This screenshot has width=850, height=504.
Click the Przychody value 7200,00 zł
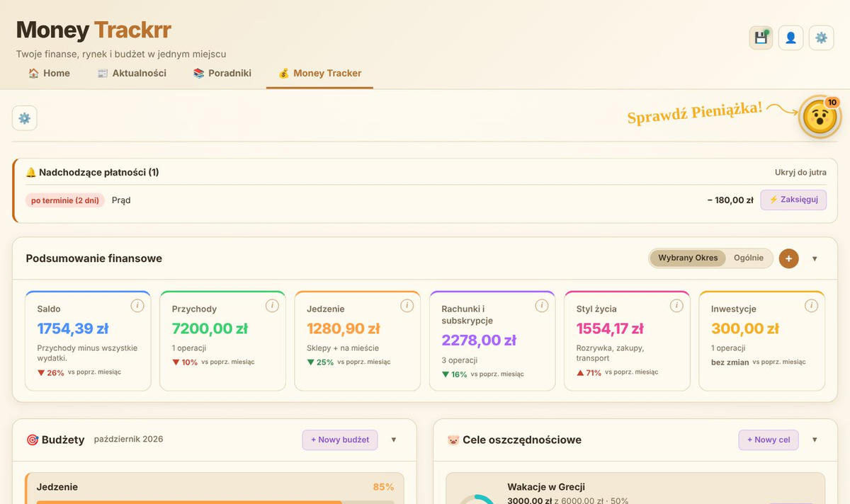pyautogui.click(x=210, y=328)
